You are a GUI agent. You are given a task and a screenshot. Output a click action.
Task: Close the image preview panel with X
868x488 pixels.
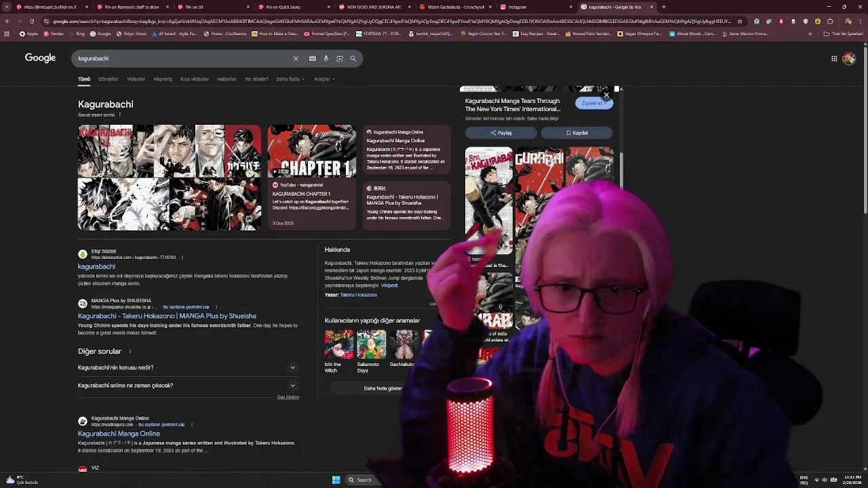point(606,95)
